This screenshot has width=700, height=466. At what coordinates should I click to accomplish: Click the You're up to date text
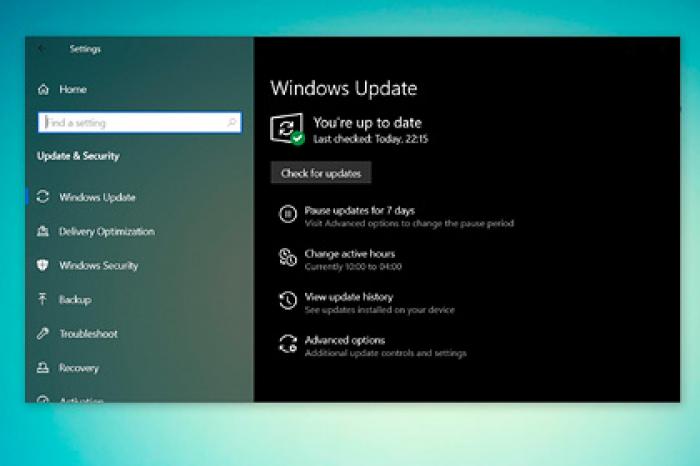(x=367, y=122)
